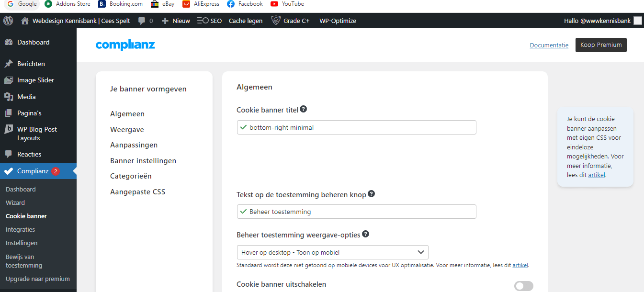Click help icon beside Beheer toestemming weergave-opties
The height and width of the screenshot is (292, 644).
pos(366,234)
